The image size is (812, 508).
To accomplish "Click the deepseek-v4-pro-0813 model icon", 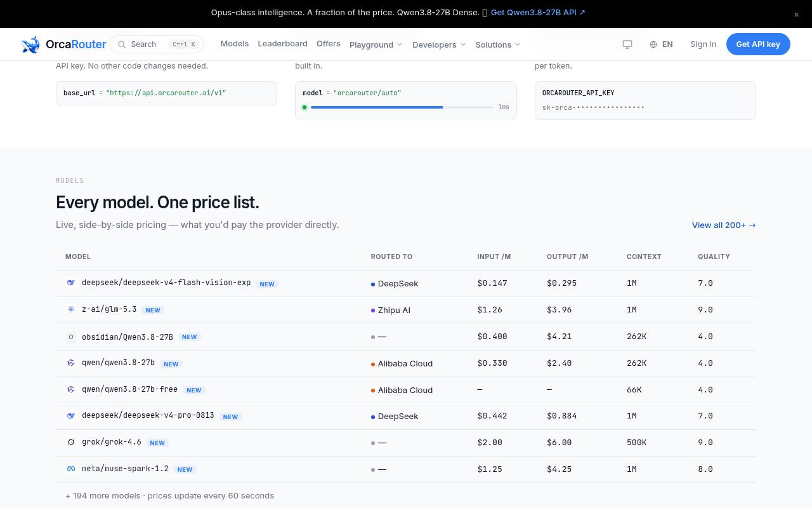I will pos(71,416).
